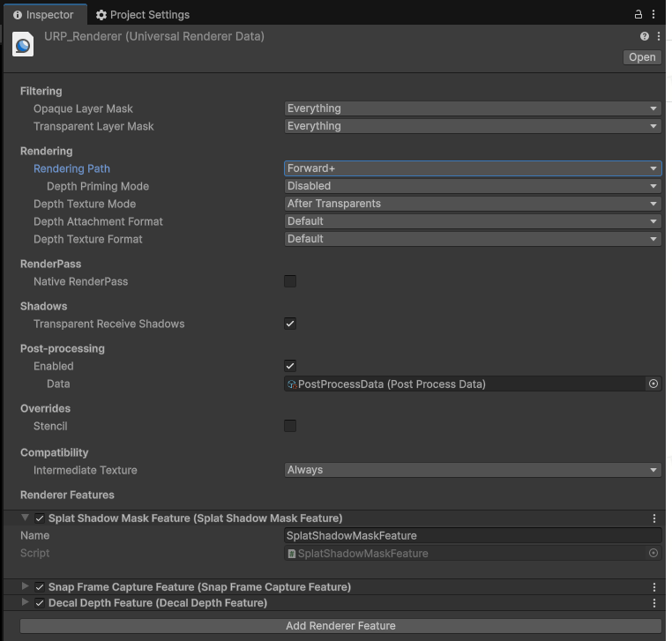Collapse the Splat Shadow Mask Feature foldout
This screenshot has height=641, width=672.
(x=26, y=518)
